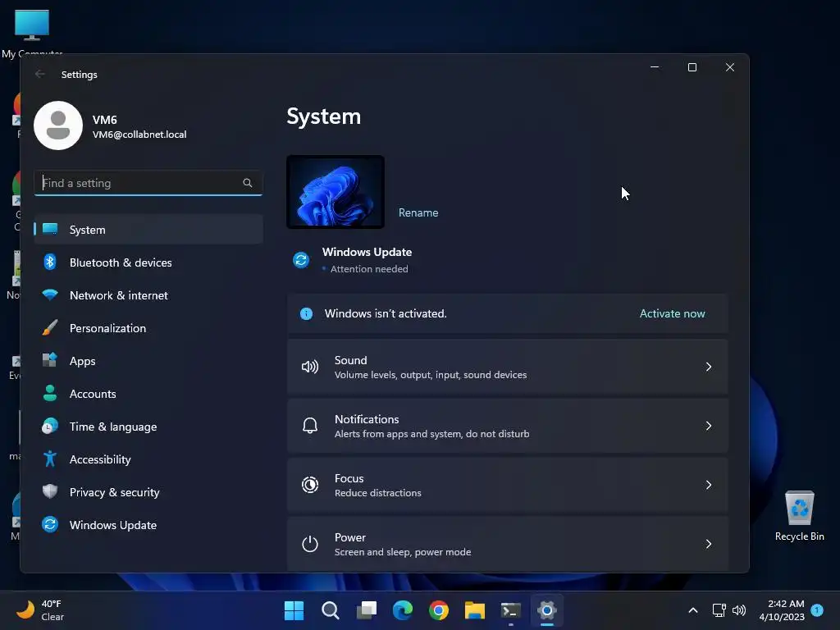Image resolution: width=840 pixels, height=630 pixels.
Task: Select Windows Update in sidebar
Action: [x=148, y=525]
